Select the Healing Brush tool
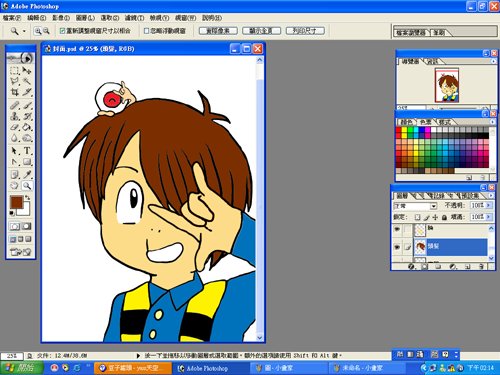Image resolution: width=500 pixels, height=375 pixels. [14, 106]
